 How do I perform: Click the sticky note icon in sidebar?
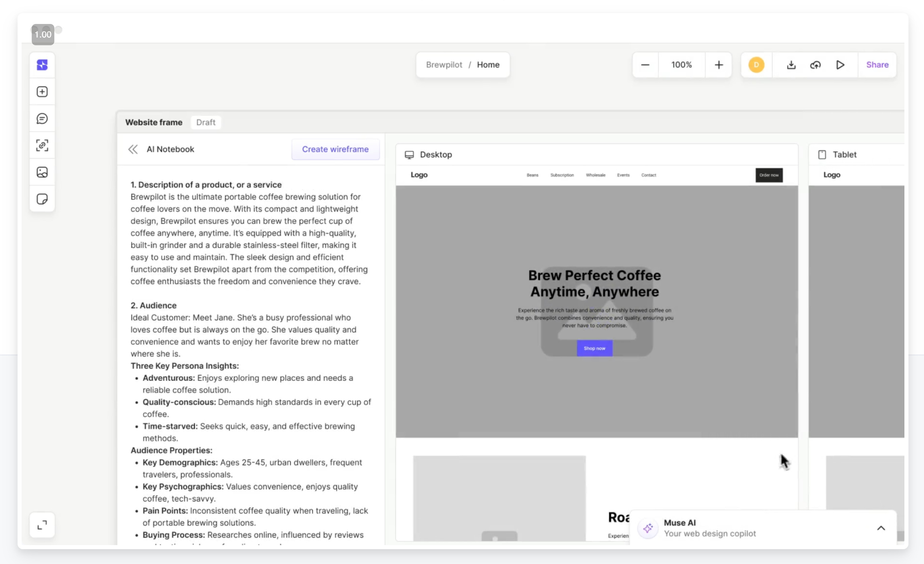(42, 199)
